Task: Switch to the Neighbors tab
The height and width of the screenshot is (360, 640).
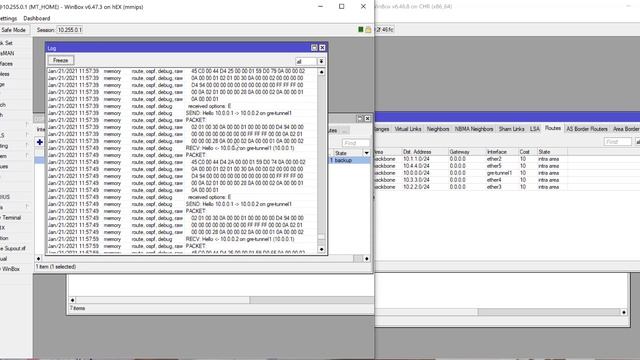Action: click(438, 129)
